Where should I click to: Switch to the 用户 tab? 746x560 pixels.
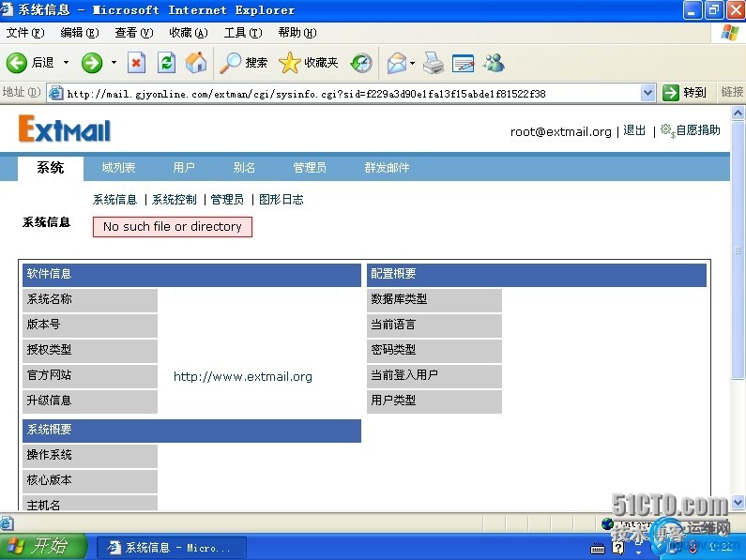click(x=184, y=168)
